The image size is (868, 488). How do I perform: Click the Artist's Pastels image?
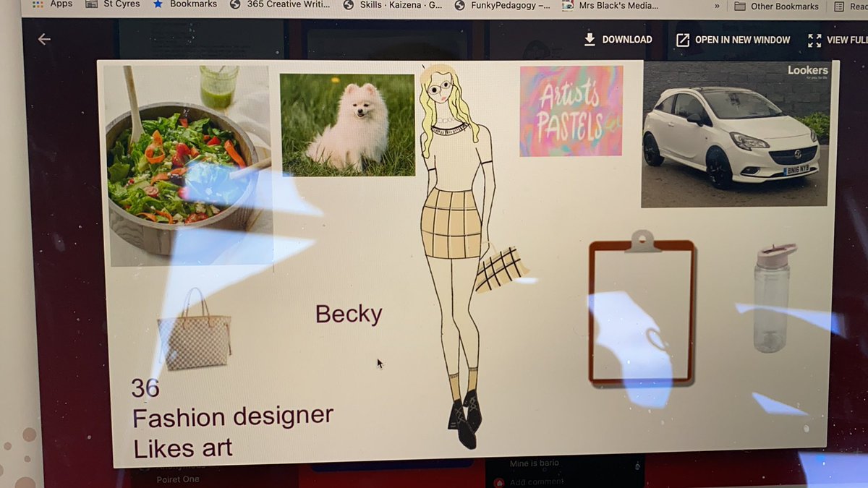point(571,111)
